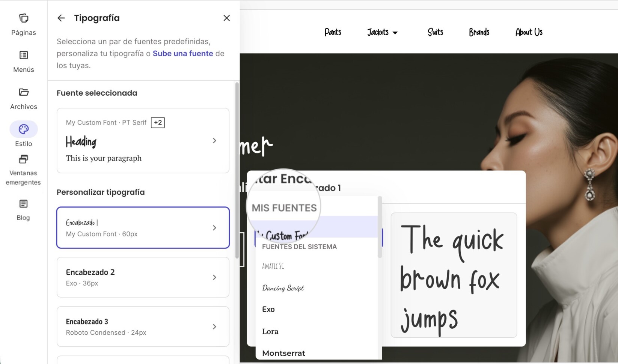618x364 pixels.
Task: Click the +2 fonts badge
Action: coord(158,122)
